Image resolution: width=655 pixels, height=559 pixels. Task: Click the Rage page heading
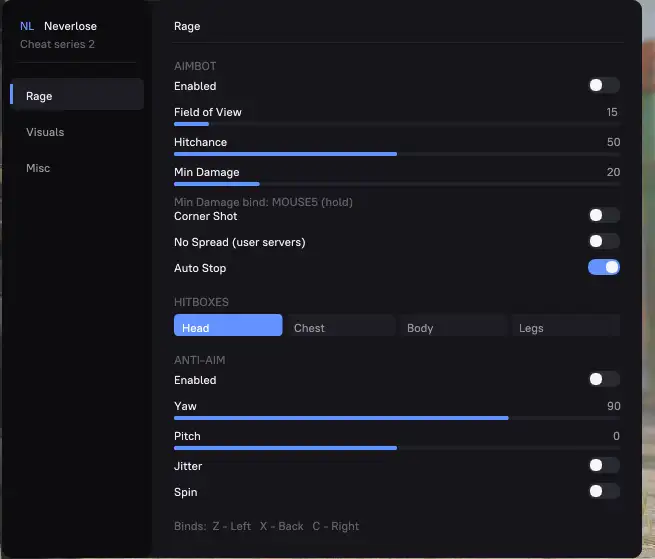(187, 26)
